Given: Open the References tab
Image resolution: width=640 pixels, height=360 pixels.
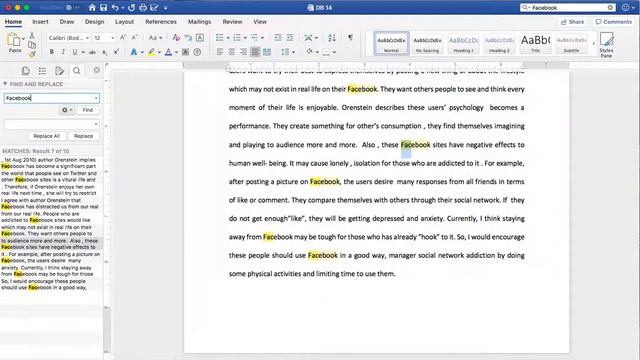Looking at the screenshot, I should coord(161,22).
